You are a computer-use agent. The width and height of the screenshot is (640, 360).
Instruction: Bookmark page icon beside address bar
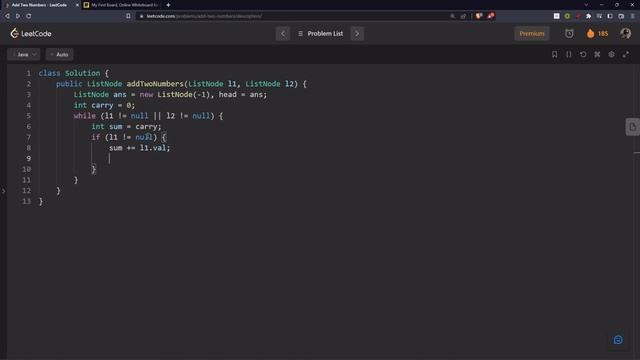point(128,16)
